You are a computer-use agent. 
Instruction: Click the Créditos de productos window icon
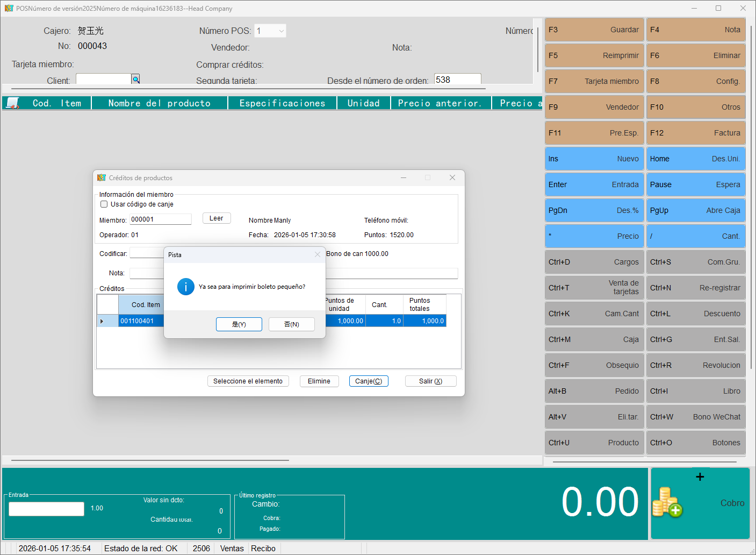(102, 177)
